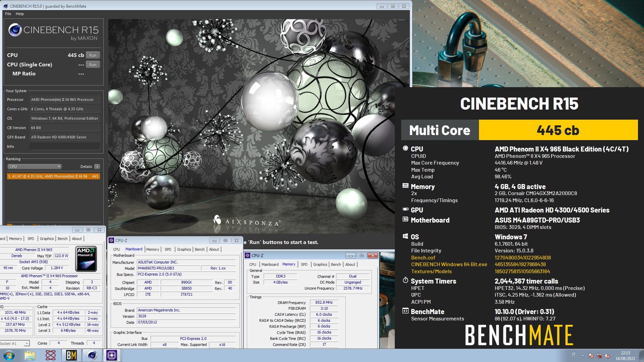644x362 pixels.
Task: Open About tab in left CPU-Z window
Action: click(x=77, y=239)
